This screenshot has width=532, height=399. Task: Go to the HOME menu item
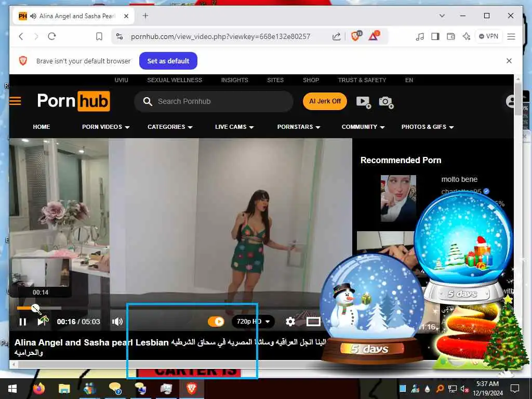pos(42,127)
